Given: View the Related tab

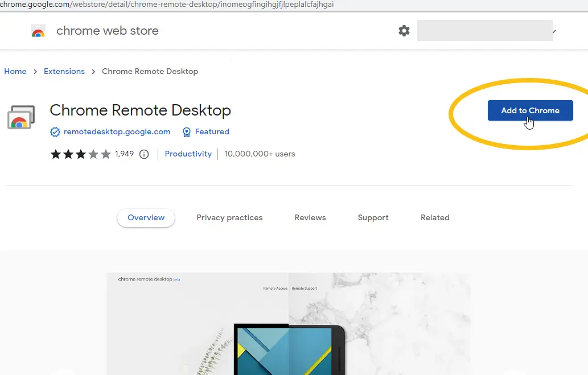Looking at the screenshot, I should 435,218.
